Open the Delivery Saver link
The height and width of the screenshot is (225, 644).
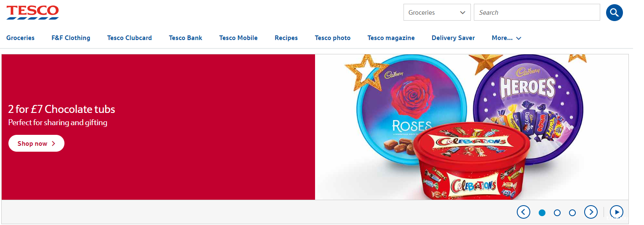[453, 38]
